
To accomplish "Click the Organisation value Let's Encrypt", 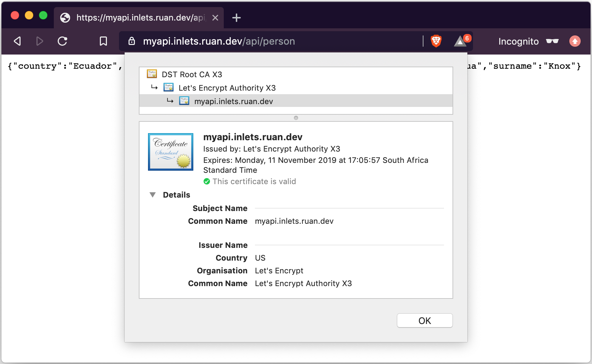I will pyautogui.click(x=279, y=271).
